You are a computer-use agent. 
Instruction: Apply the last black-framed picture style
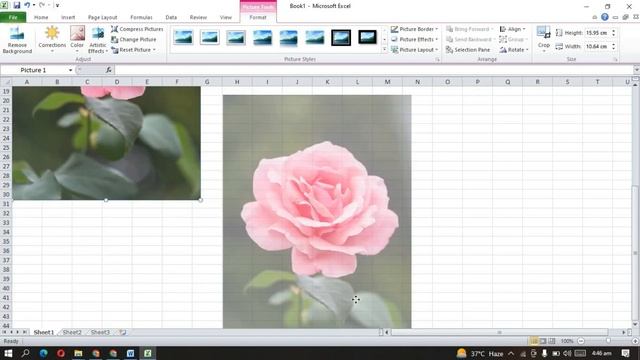coord(367,37)
